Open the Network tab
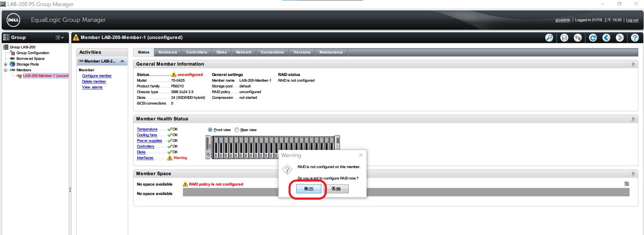The image size is (644, 235). 244,52
